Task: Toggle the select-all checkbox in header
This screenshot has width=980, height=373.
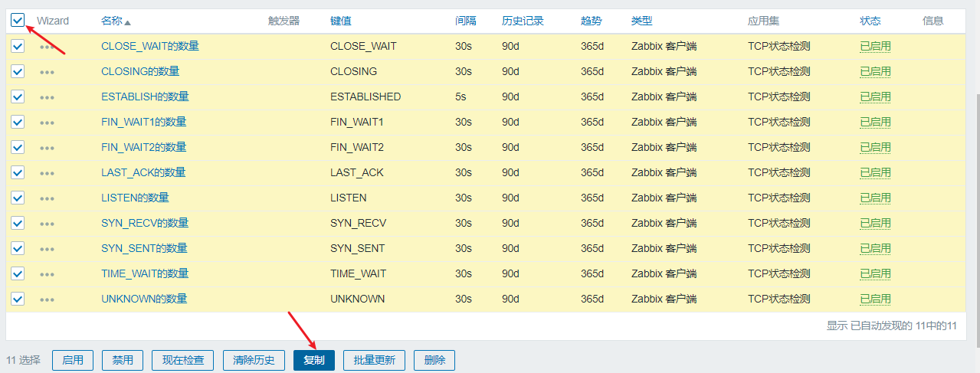Action: tap(18, 21)
